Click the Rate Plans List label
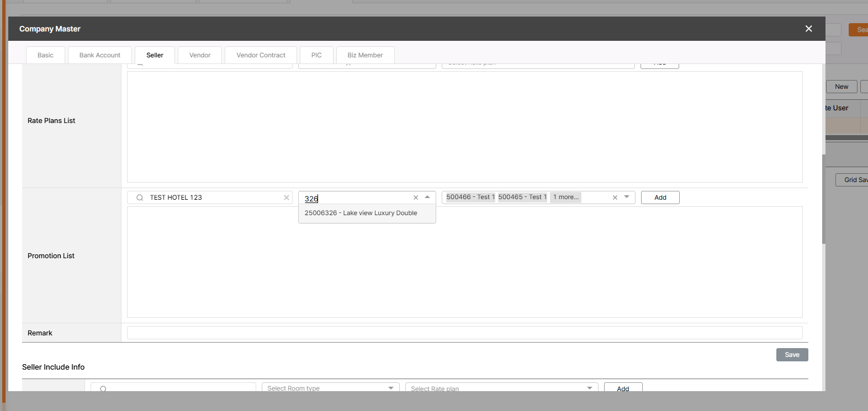This screenshot has width=868, height=411. pyautogui.click(x=51, y=121)
